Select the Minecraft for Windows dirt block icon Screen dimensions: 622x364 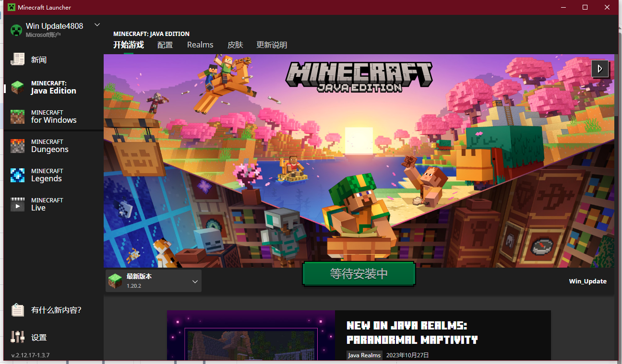click(x=18, y=117)
